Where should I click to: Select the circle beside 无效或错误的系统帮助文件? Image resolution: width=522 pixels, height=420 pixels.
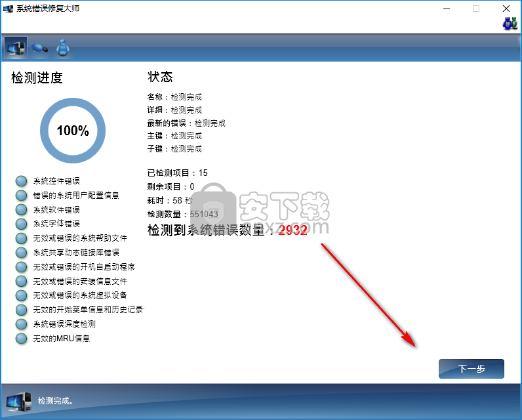coord(21,238)
